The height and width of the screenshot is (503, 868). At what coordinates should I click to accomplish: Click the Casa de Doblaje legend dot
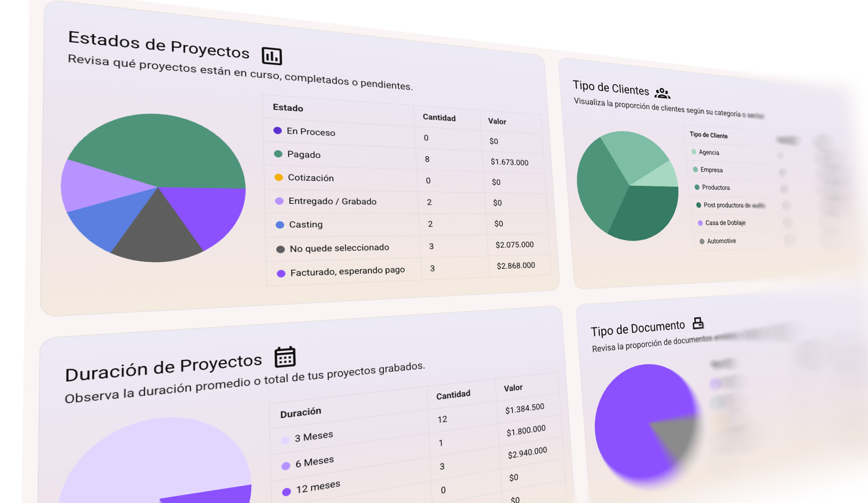[x=700, y=223]
